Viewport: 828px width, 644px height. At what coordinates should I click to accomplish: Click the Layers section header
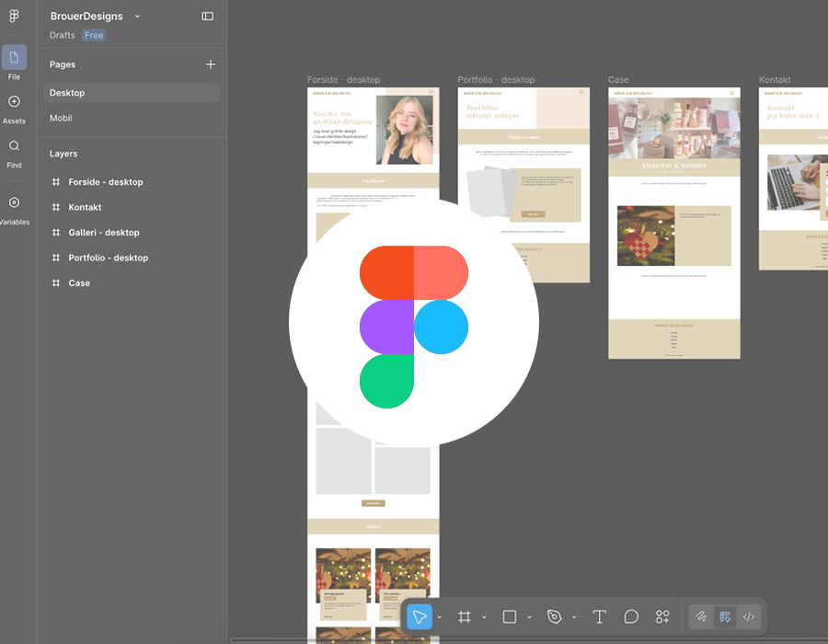point(63,154)
